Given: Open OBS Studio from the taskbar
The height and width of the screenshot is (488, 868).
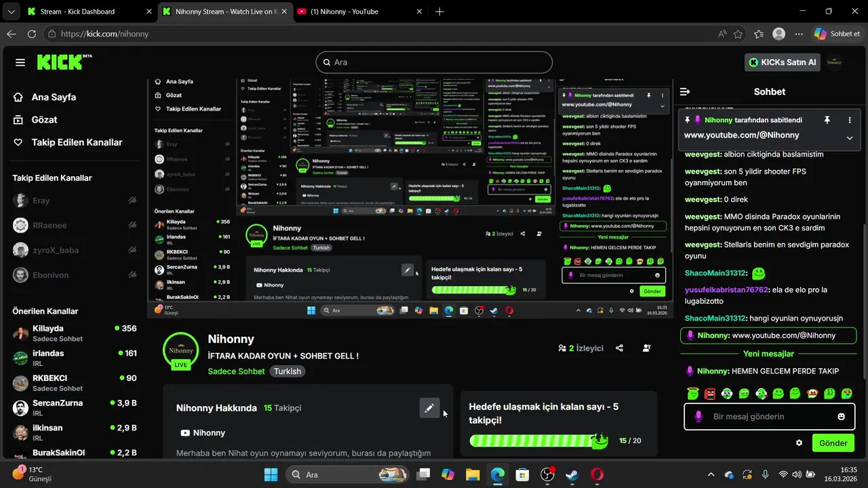Looking at the screenshot, I should pyautogui.click(x=547, y=474).
